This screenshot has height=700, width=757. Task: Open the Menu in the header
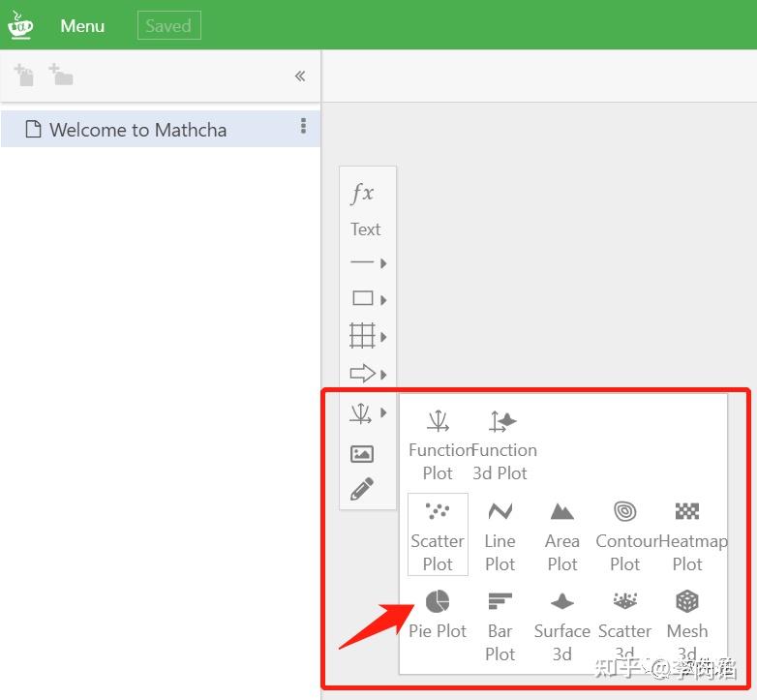82,25
